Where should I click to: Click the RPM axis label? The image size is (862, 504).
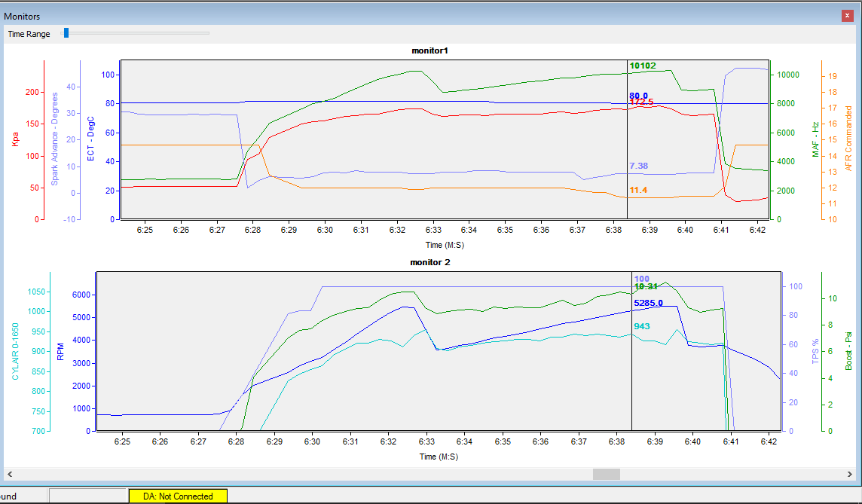pyautogui.click(x=60, y=352)
